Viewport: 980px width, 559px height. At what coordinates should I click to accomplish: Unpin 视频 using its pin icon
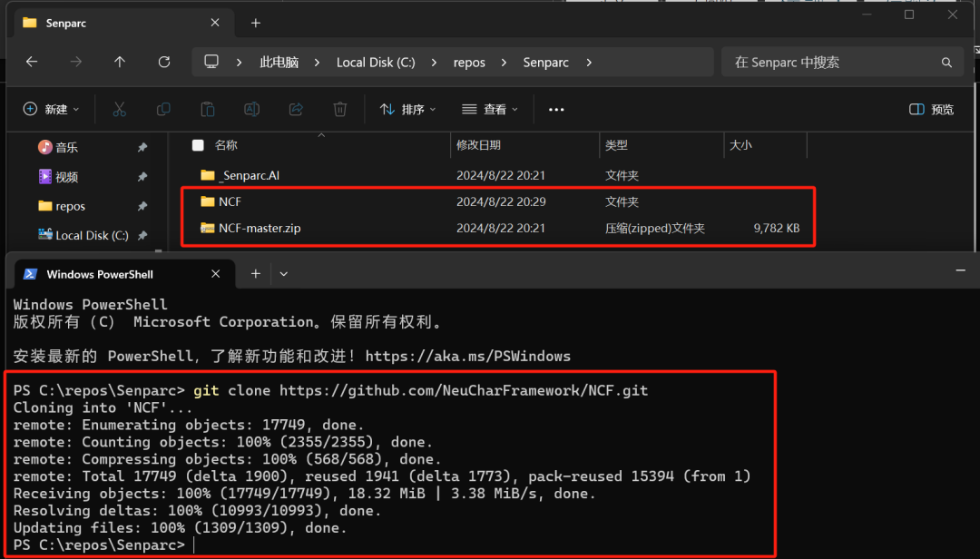pos(142,177)
